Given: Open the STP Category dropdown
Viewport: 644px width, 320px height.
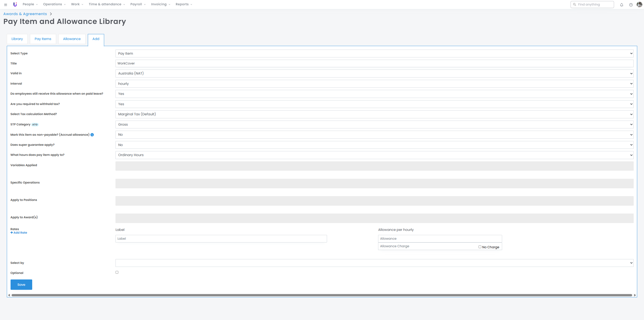Looking at the screenshot, I should click(x=374, y=124).
